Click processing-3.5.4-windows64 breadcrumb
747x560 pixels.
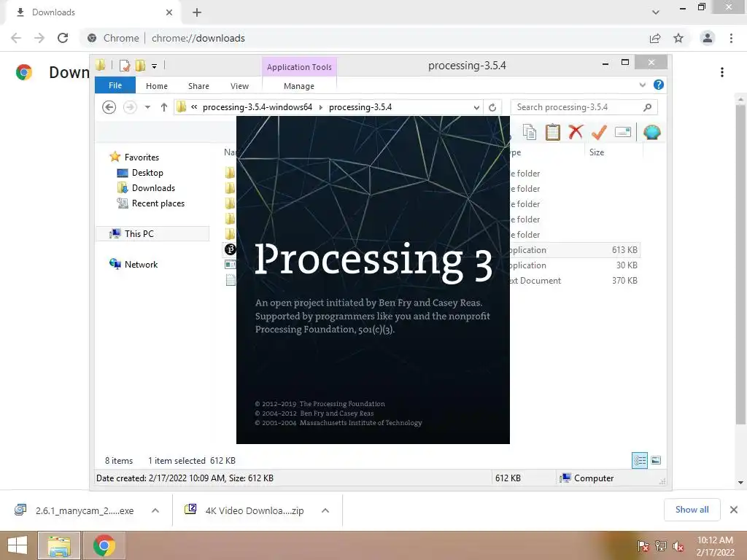point(258,107)
